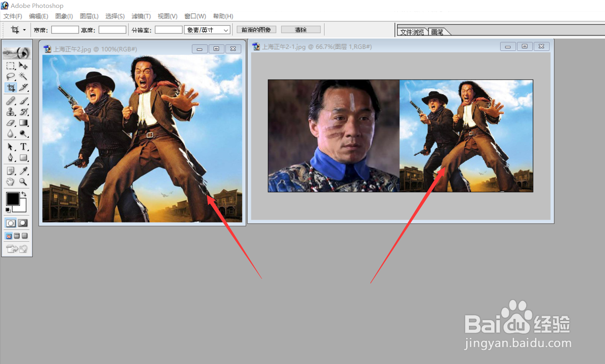Enable Quick Mask mode

click(x=23, y=223)
